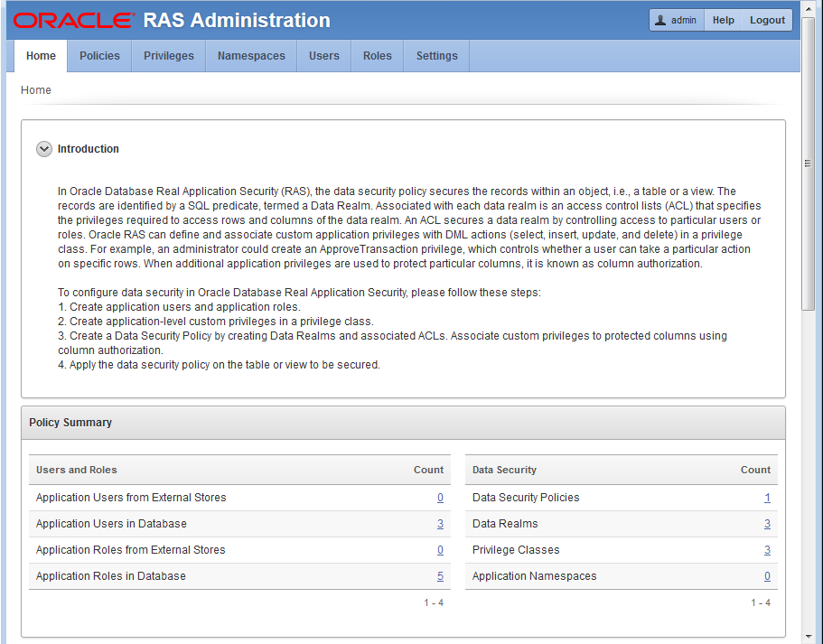
Task: Open the Privileges tab
Action: pos(169,56)
